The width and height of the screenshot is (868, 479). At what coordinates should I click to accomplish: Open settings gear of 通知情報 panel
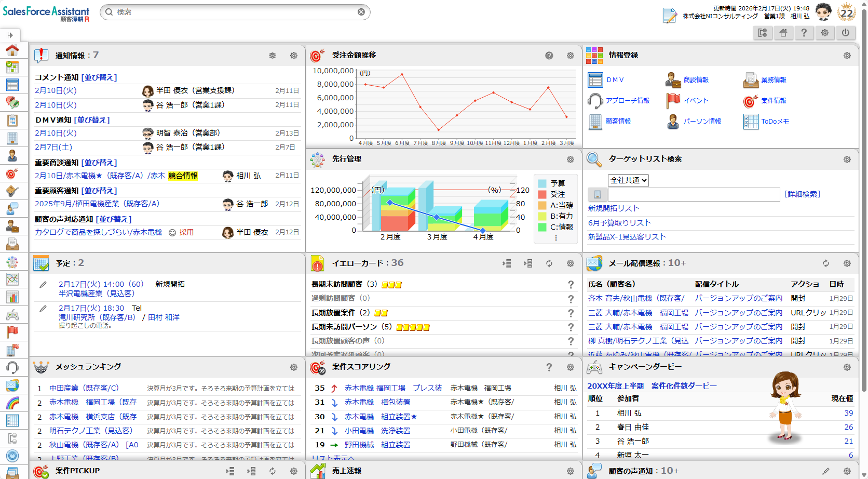point(294,56)
